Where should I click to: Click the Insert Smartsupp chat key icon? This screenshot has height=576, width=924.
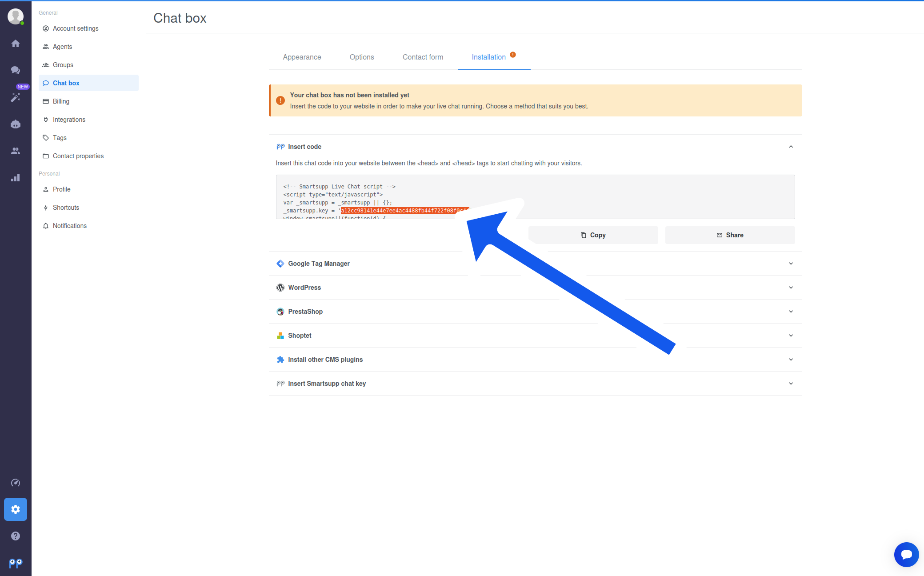coord(280,384)
